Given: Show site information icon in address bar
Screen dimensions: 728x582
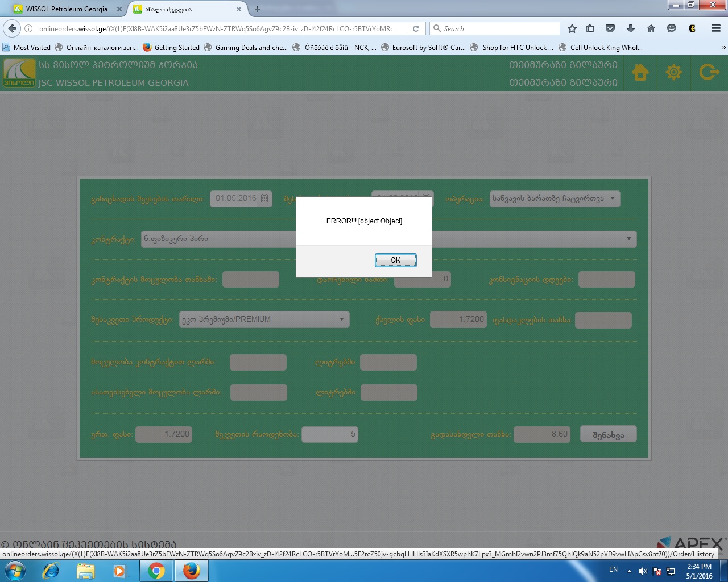Looking at the screenshot, I should (x=28, y=28).
